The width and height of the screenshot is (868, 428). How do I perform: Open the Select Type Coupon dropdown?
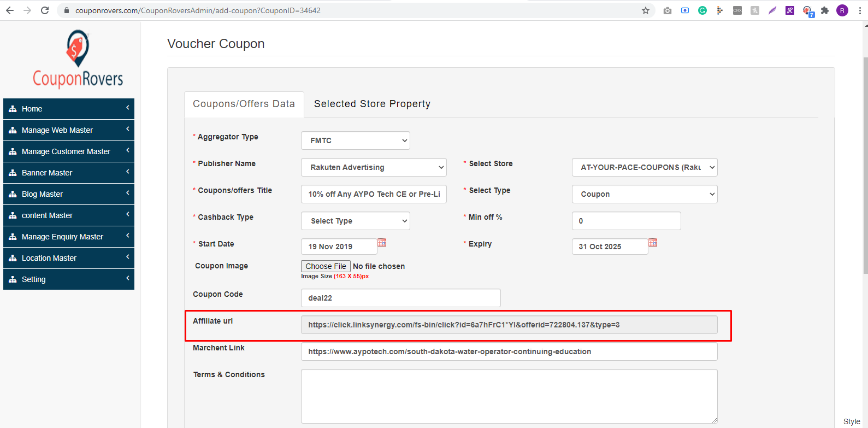[645, 194]
